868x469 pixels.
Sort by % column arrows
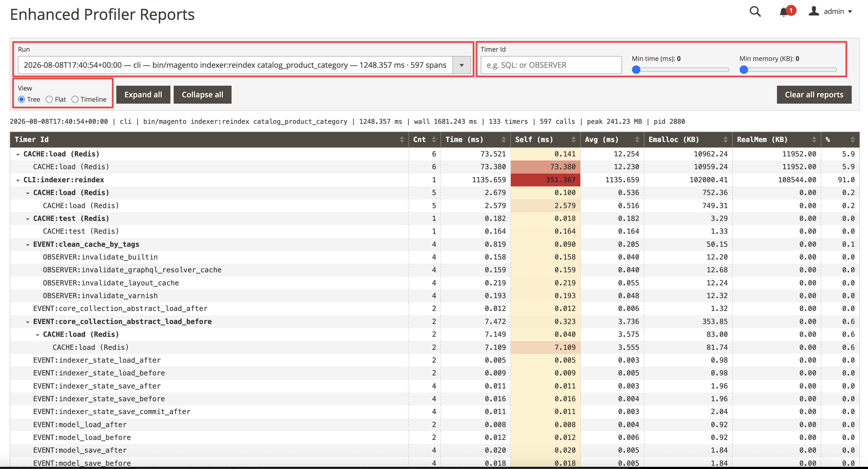coord(853,140)
